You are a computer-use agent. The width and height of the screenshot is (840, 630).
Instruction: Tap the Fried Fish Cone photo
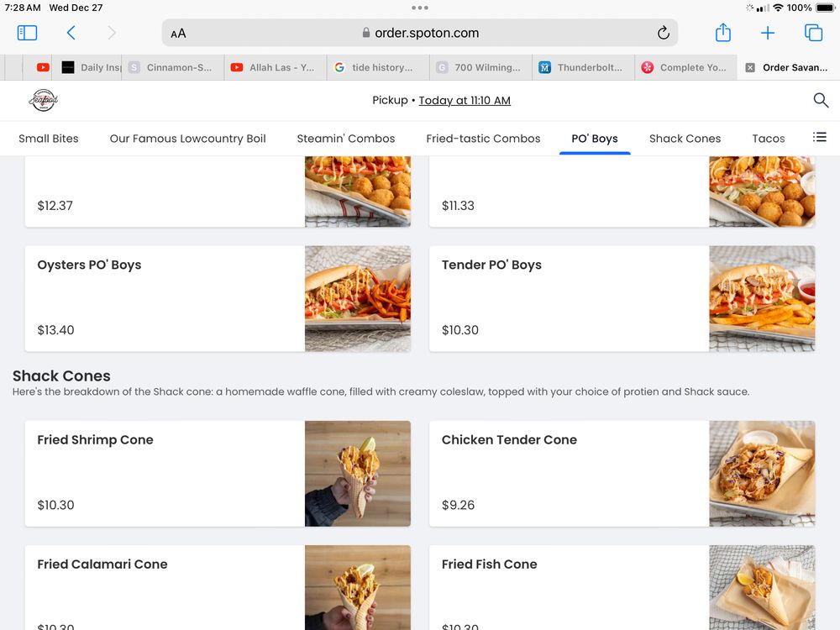pyautogui.click(x=763, y=588)
